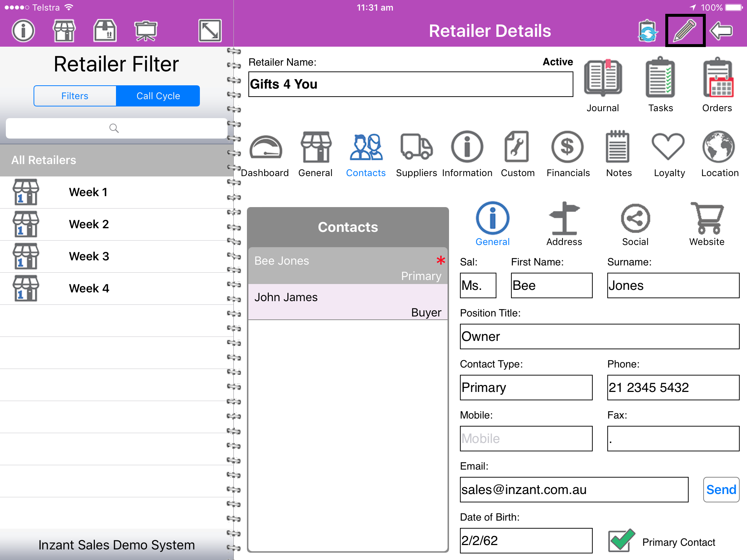Select the Call Cycle segment
The width and height of the screenshot is (747, 560).
pos(158,96)
